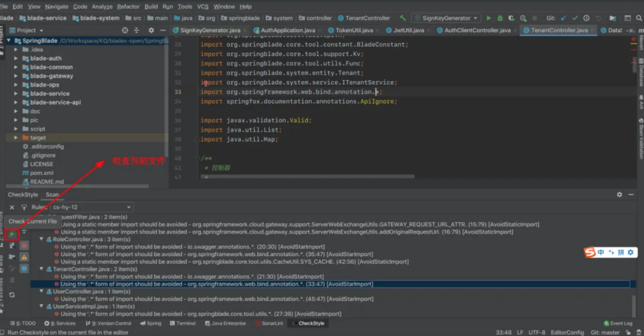
Task: Click TenantController breadcrumb in navigation bar
Action: coord(364,18)
